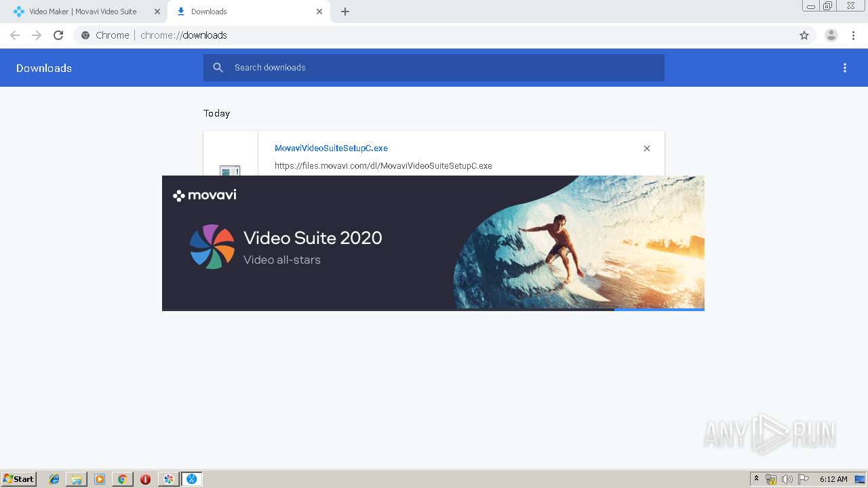
Task: Select the Downloads browser tab
Action: click(x=249, y=12)
